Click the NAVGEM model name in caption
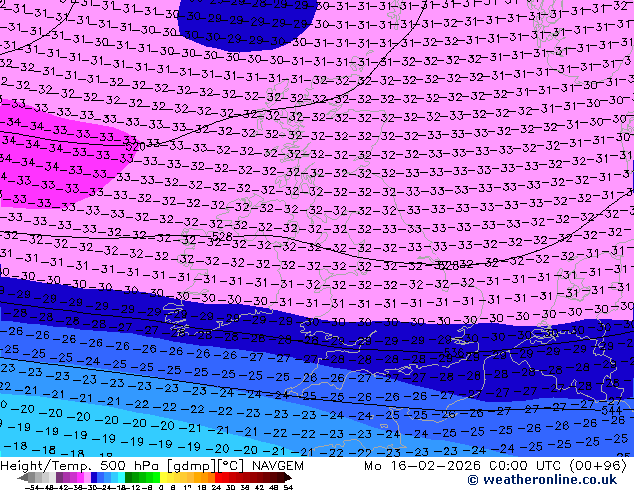634x490 pixels. pos(277,466)
